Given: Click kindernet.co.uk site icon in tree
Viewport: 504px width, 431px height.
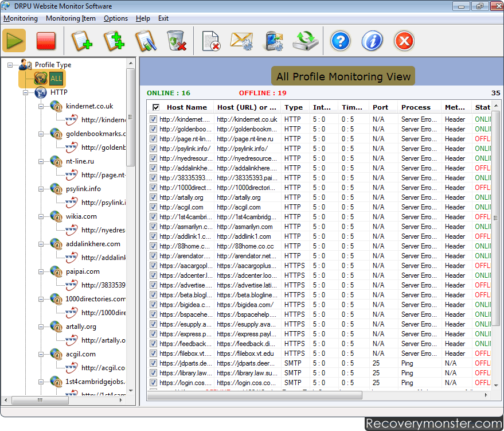Looking at the screenshot, I should tap(56, 106).
